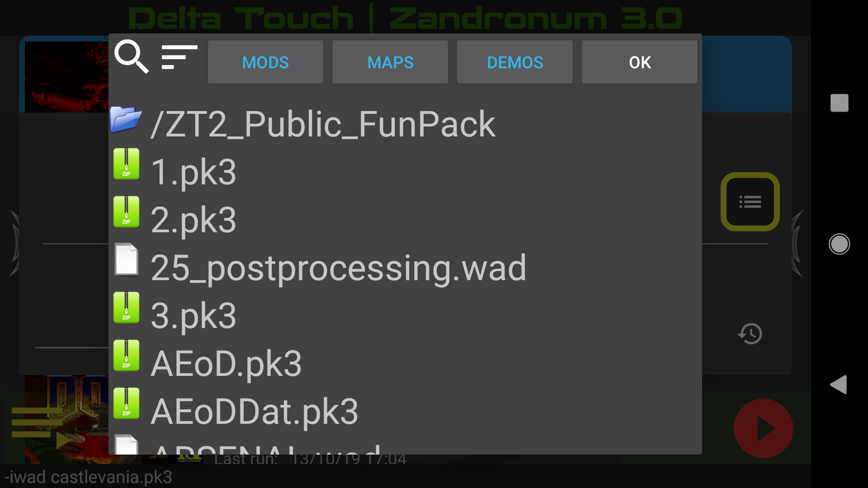Tap Android back navigation arrow
The width and height of the screenshot is (868, 488).
pyautogui.click(x=839, y=385)
